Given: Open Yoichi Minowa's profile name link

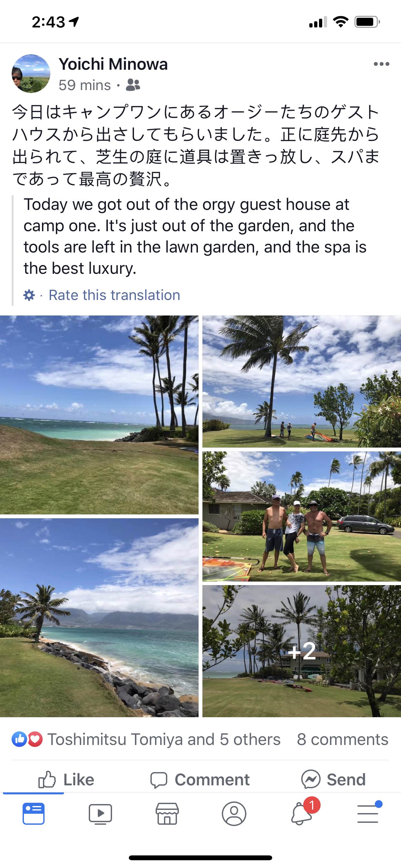Looking at the screenshot, I should click(113, 64).
